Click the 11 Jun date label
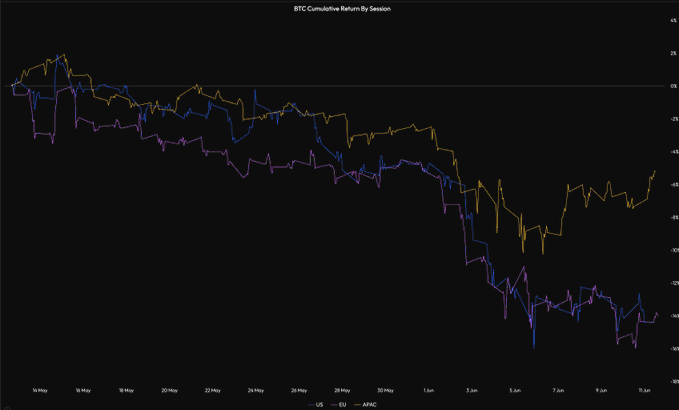 tap(644, 391)
